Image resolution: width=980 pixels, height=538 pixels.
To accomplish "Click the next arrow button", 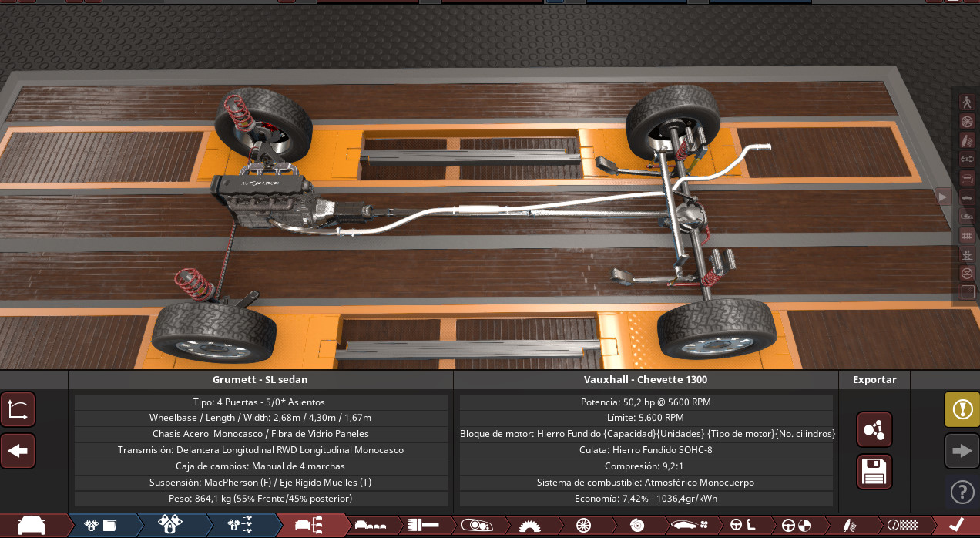I will (962, 451).
